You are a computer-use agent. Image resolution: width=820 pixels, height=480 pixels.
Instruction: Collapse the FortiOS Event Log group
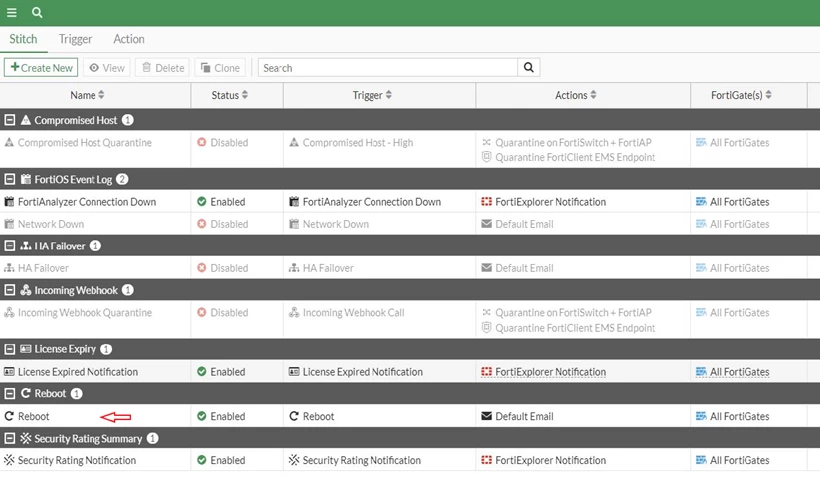click(9, 179)
